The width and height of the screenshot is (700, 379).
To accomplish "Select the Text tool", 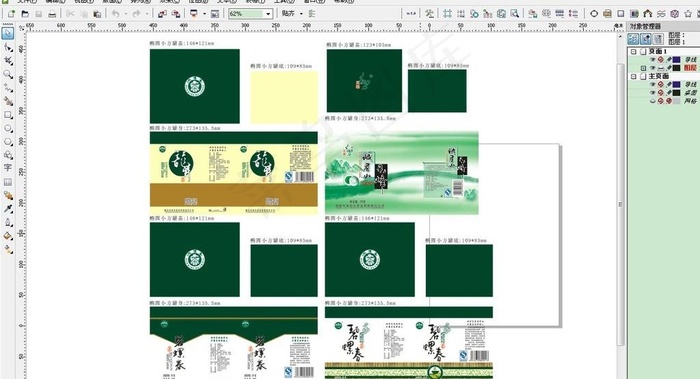I will pyautogui.click(x=8, y=168).
